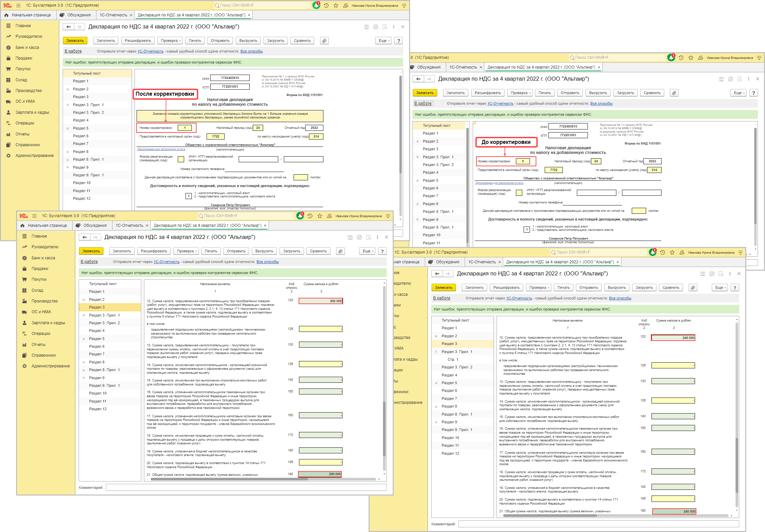
Task: Switch to Обсуждения tab in the 'До корректировки' window
Action: click(x=428, y=67)
